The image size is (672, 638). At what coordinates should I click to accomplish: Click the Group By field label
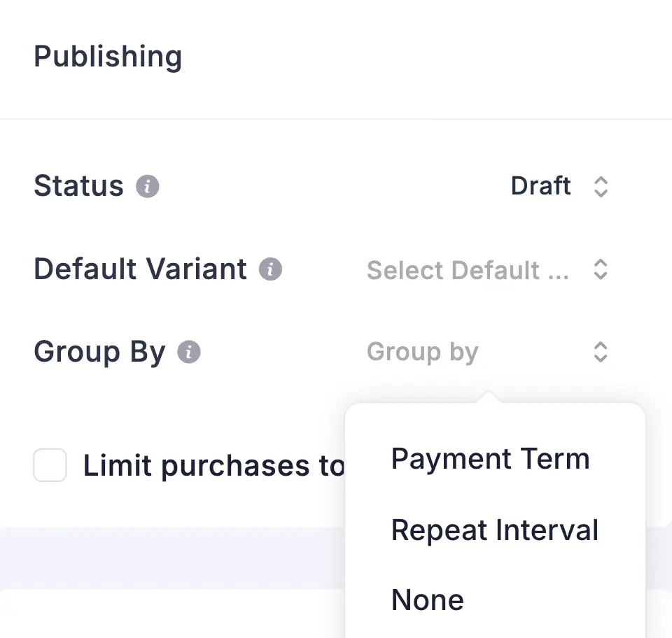[99, 352]
